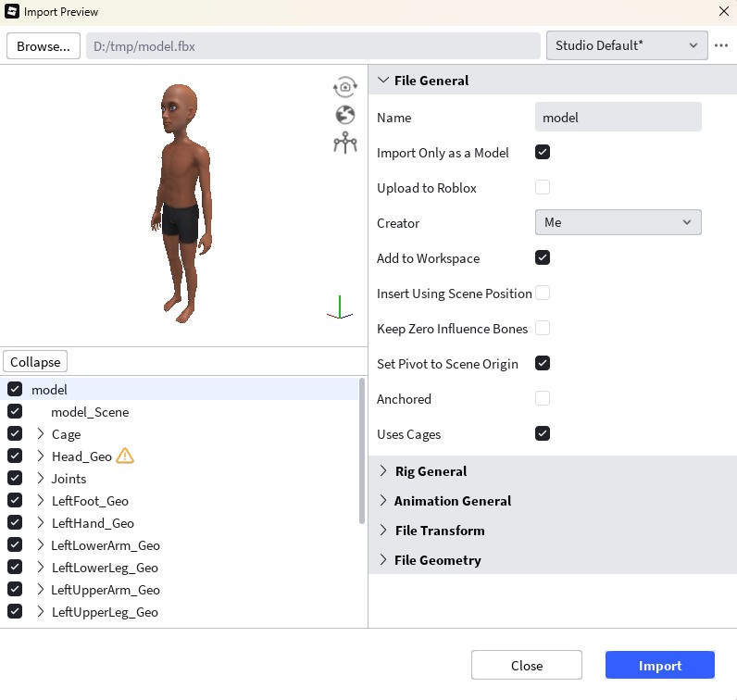Close the Import Preview window

(x=723, y=12)
